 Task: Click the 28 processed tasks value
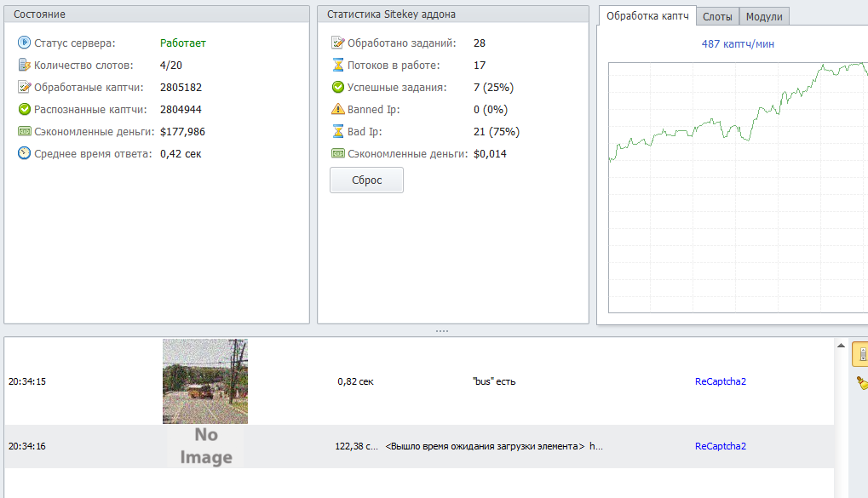480,43
